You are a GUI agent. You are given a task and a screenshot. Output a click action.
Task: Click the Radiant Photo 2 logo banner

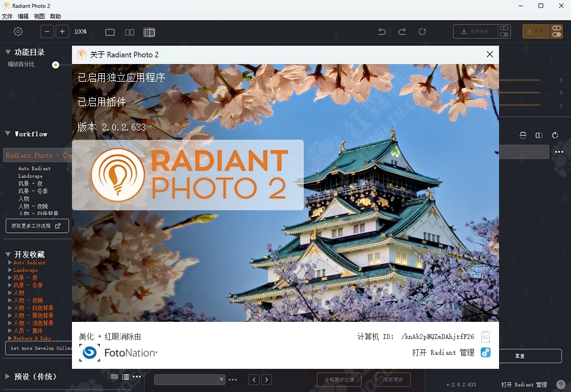(x=188, y=175)
